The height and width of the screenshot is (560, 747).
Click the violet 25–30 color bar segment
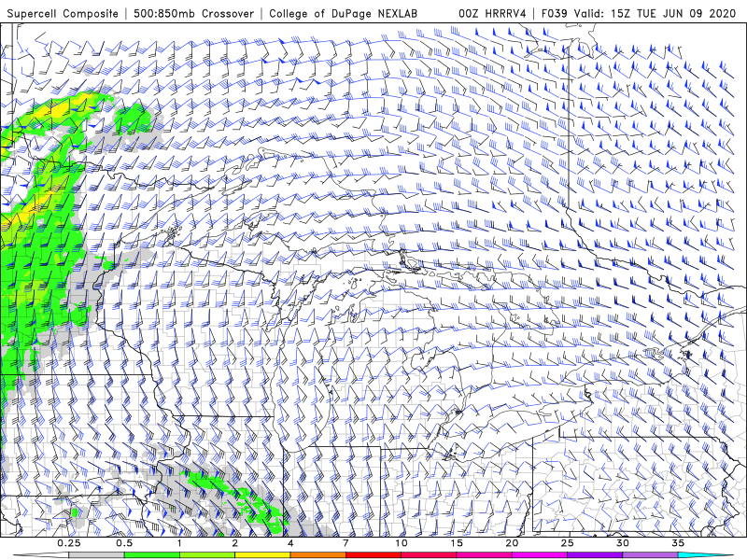[595, 555]
